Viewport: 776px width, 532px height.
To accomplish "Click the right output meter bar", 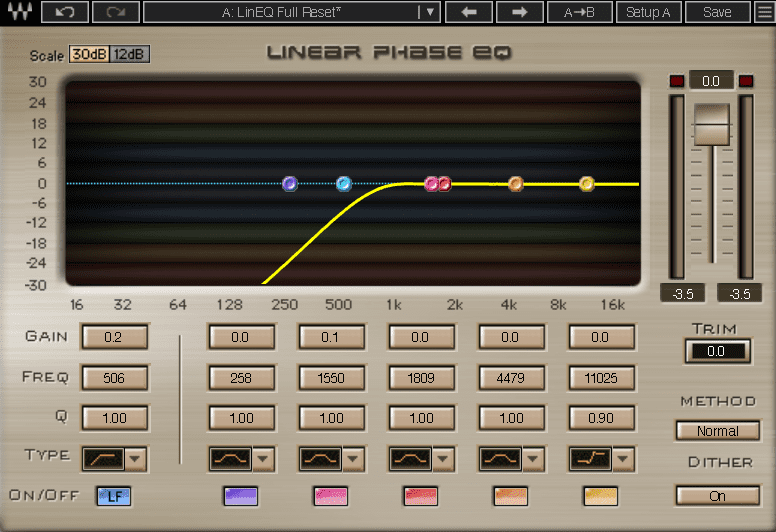I will (x=746, y=187).
